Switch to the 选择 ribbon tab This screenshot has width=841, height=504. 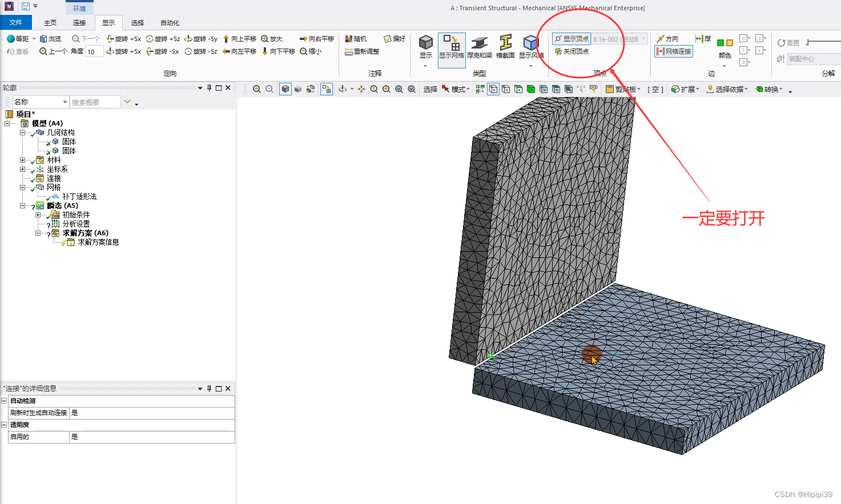pyautogui.click(x=138, y=23)
